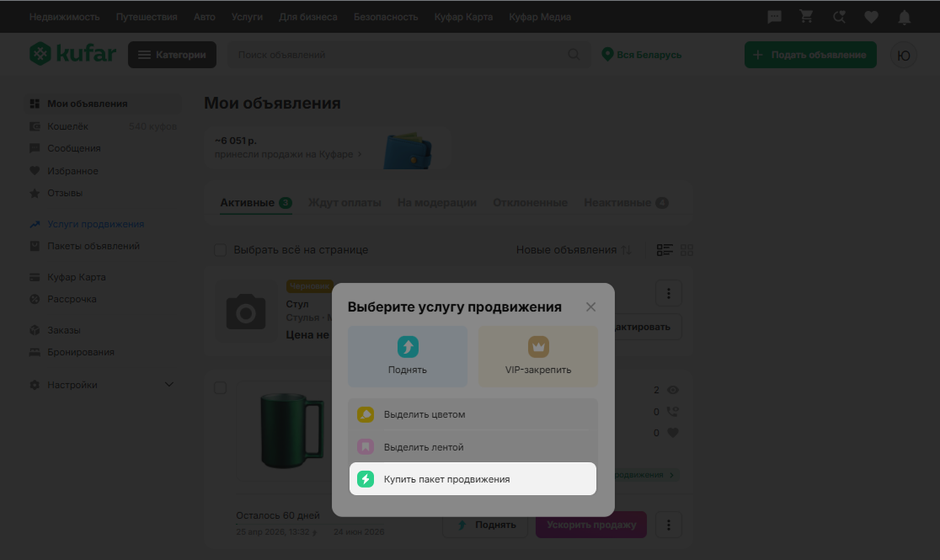Choose Купить пакет продвижения
Screen dimensions: 940x560
[x=473, y=478]
